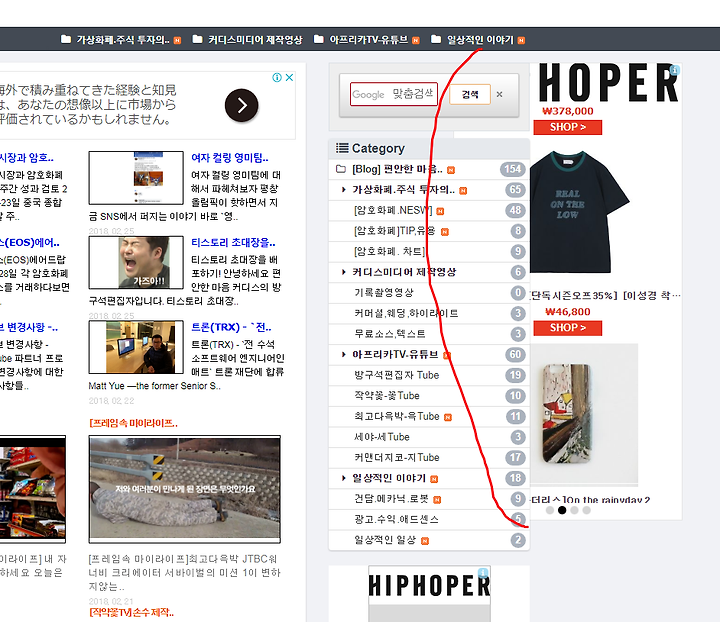The image size is (720, 622).
Task: Open post titled 여자 컬링 영미팀..
Action: pyautogui.click(x=230, y=158)
